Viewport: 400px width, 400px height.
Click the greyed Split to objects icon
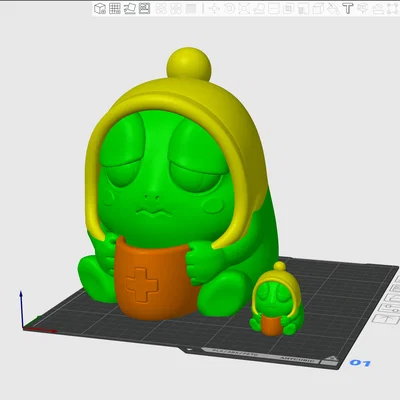[x=161, y=9]
